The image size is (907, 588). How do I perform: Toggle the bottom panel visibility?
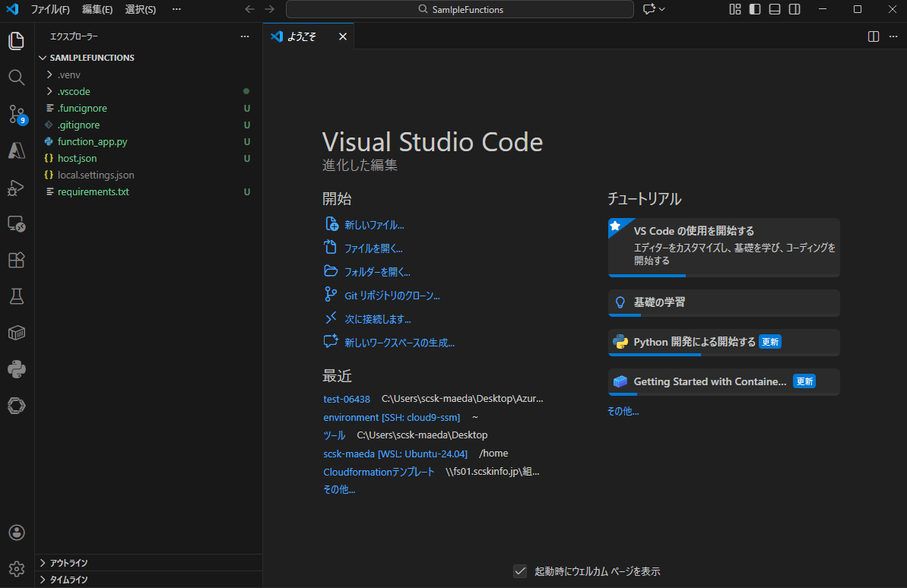coord(775,10)
